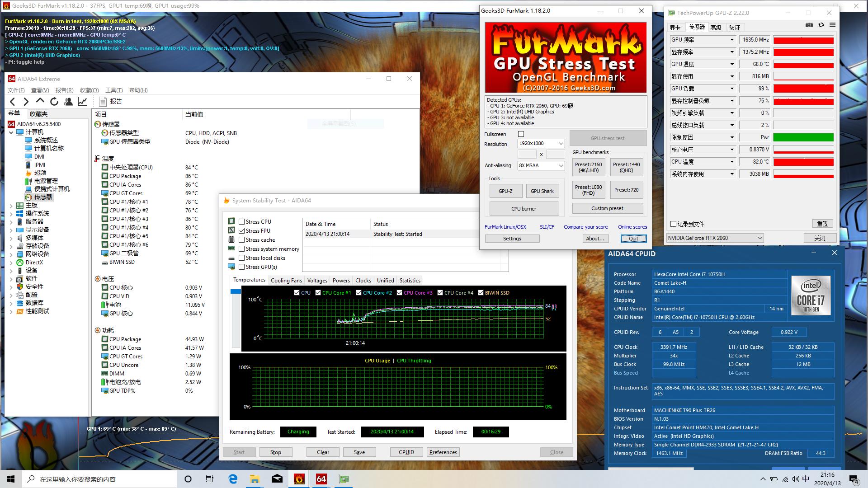Image resolution: width=868 pixels, height=488 pixels.
Task: Click the AIDA64 back arrow icon
Action: click(x=13, y=102)
